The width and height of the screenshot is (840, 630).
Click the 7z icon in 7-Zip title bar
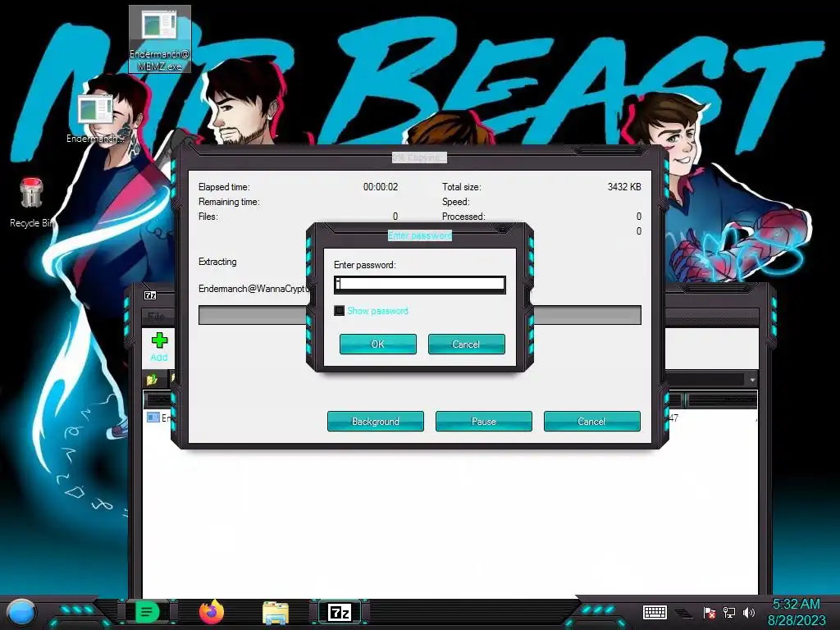[x=151, y=295]
